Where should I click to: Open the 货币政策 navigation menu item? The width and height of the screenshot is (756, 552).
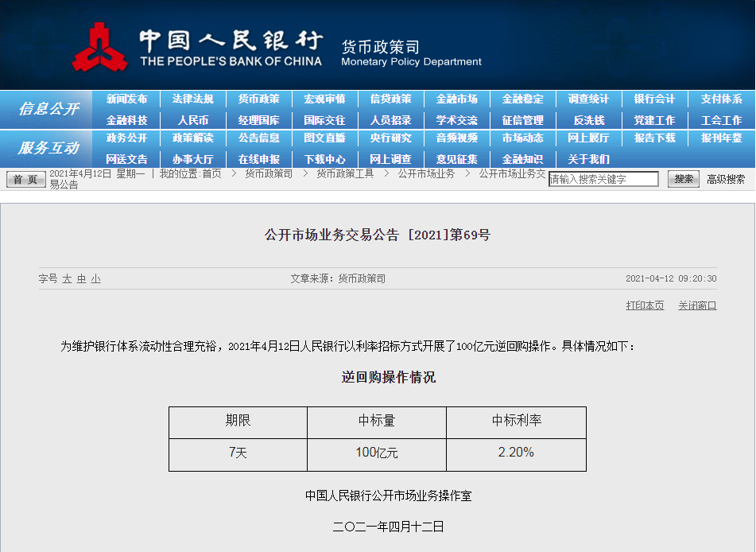pos(258,99)
